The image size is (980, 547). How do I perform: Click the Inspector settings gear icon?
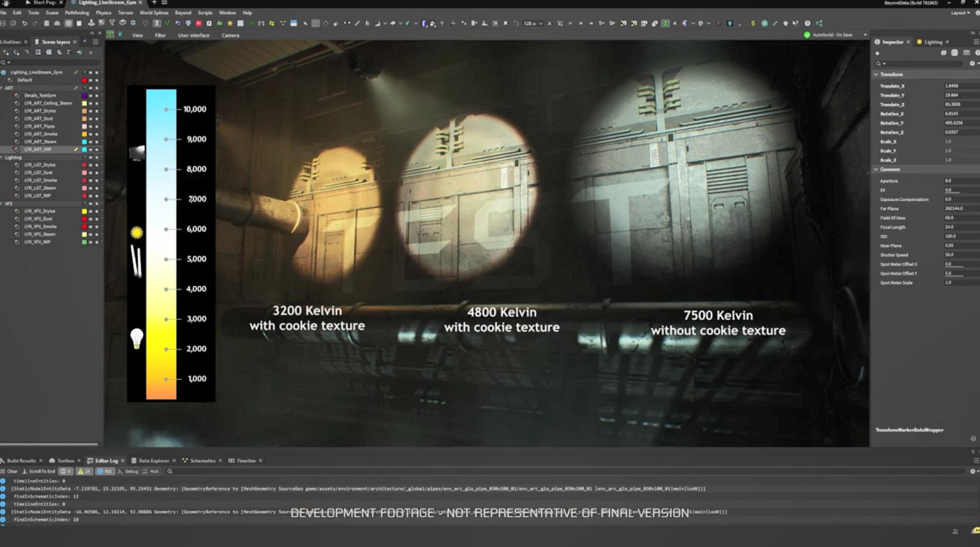[x=972, y=63]
